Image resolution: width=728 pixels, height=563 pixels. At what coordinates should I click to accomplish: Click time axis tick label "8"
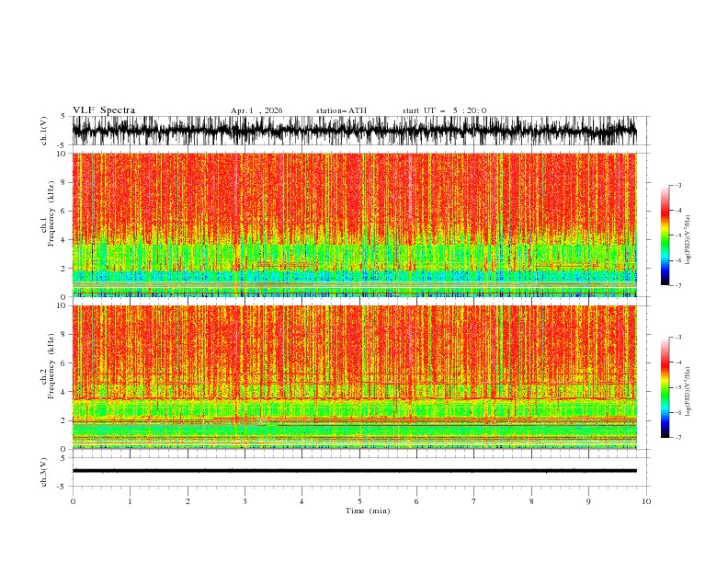(531, 501)
